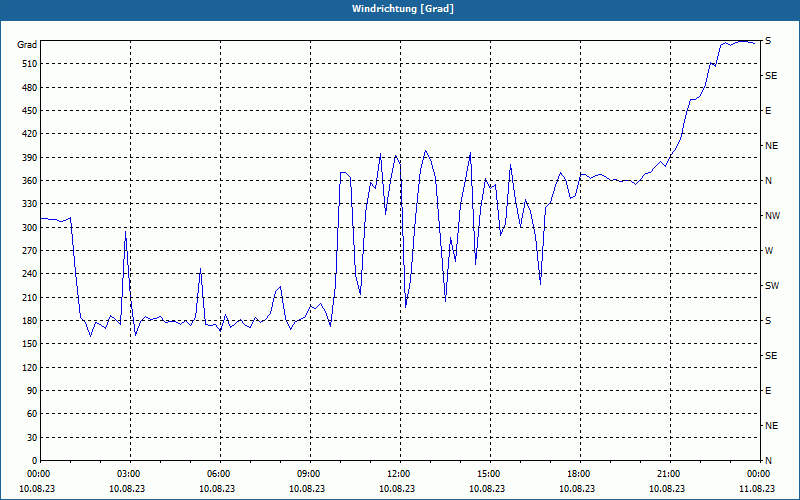The width and height of the screenshot is (800, 500).
Task: Click the 03:00 time label
Action: tap(130, 474)
